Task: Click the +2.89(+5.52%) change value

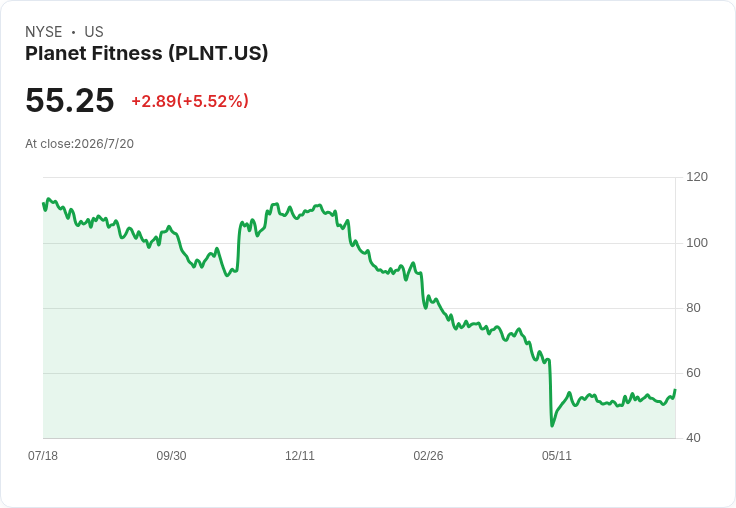Action: tap(190, 101)
